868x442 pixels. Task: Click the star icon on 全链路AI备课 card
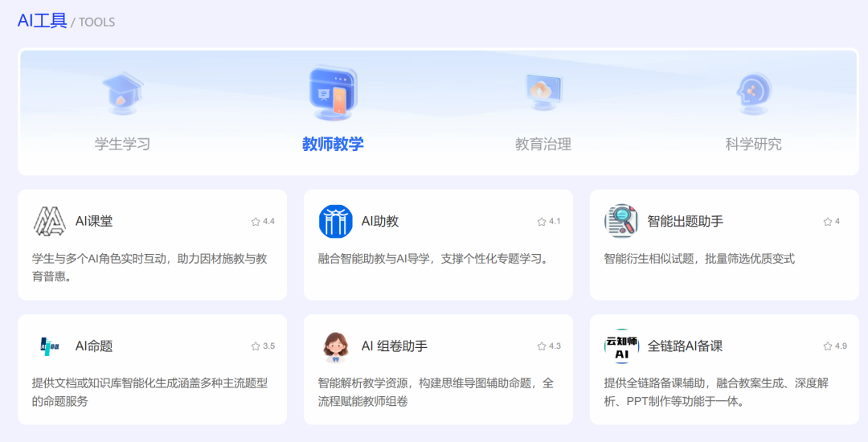click(x=828, y=346)
